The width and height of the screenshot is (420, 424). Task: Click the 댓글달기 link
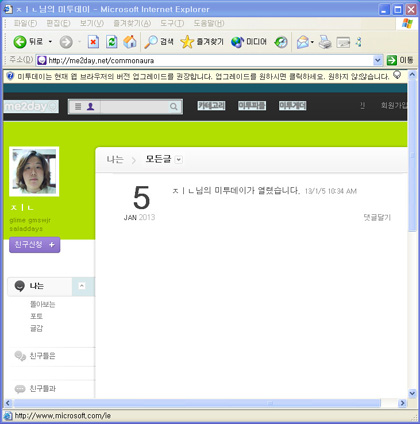[x=377, y=218]
